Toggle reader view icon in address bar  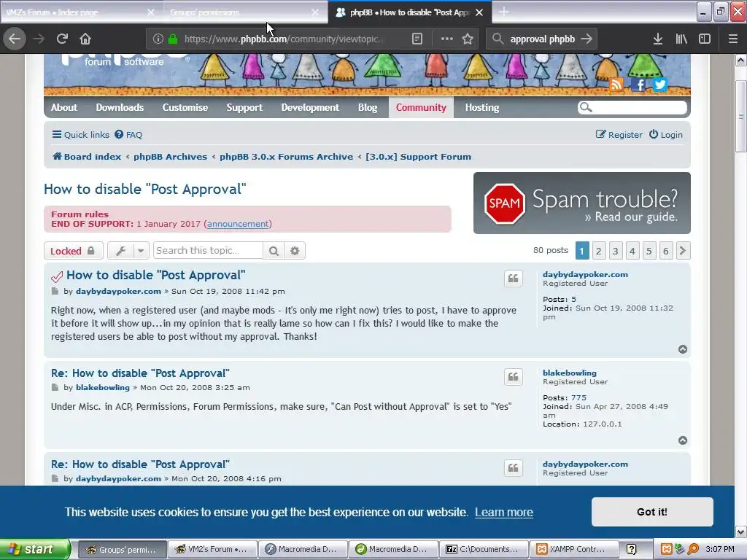tap(417, 39)
